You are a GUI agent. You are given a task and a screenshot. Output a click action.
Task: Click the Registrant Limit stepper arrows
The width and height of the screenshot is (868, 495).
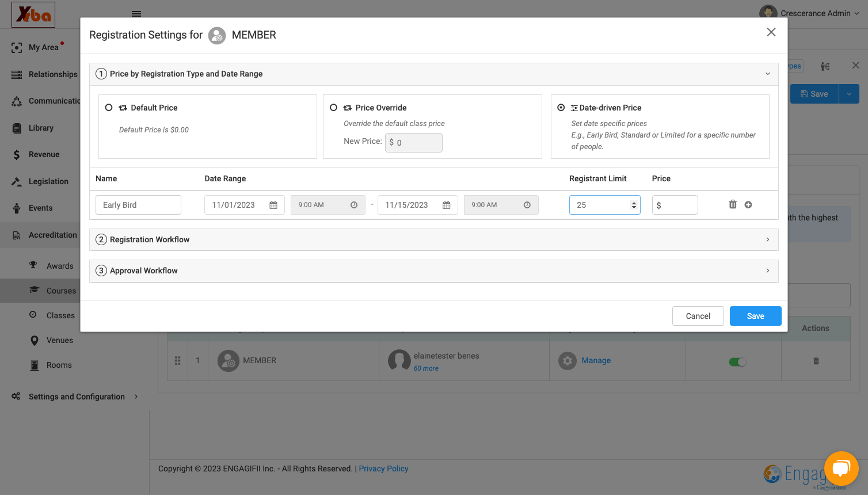634,205
